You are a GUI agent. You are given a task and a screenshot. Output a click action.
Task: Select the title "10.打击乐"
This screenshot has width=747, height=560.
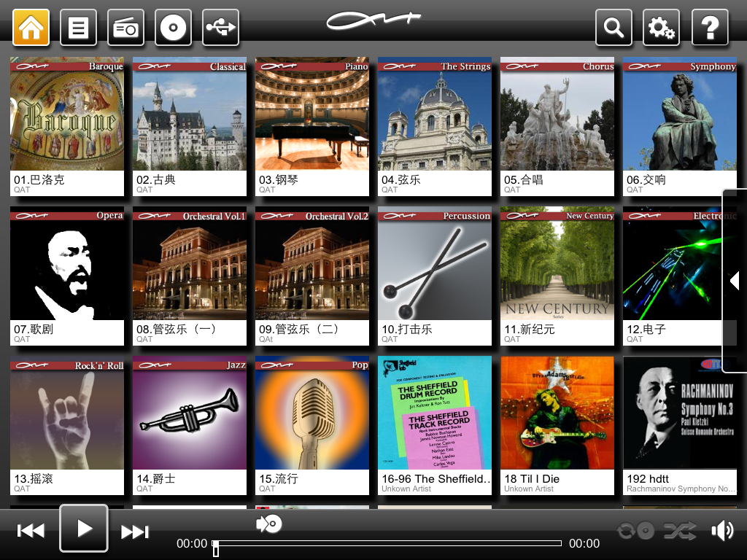tap(407, 329)
